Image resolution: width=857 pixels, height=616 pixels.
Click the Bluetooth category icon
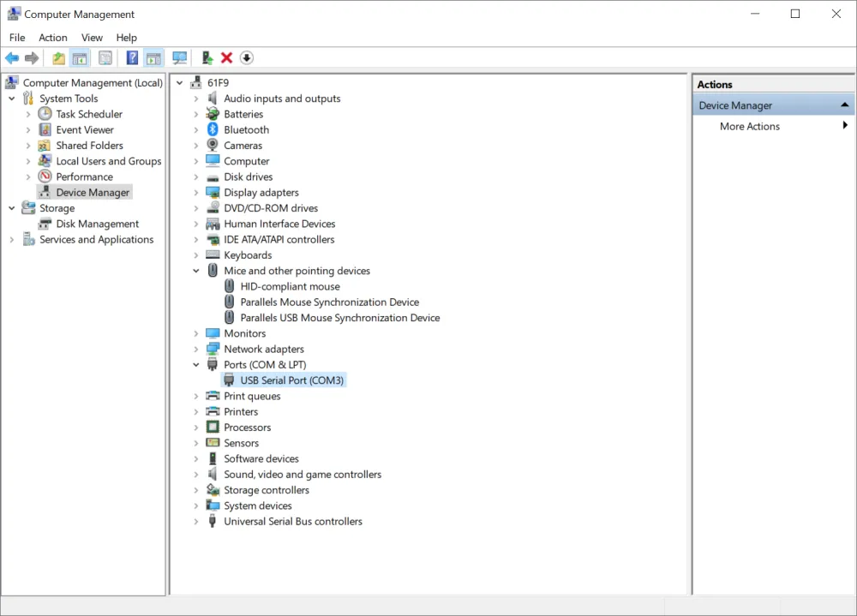pos(213,129)
